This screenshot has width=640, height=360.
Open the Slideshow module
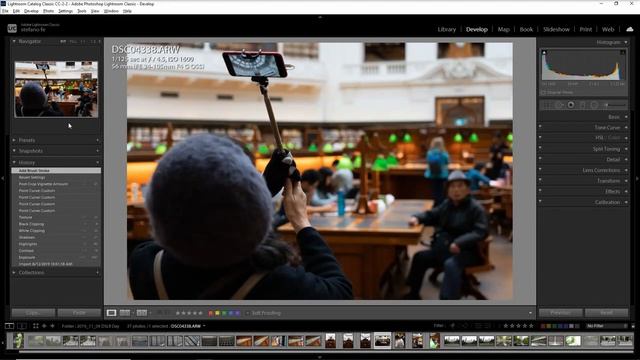556,29
